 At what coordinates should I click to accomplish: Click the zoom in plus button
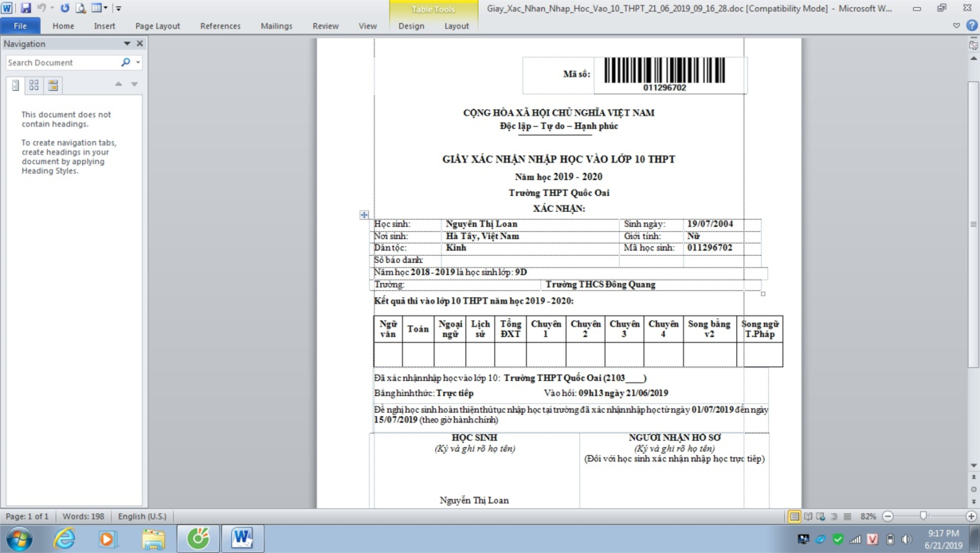(970, 516)
